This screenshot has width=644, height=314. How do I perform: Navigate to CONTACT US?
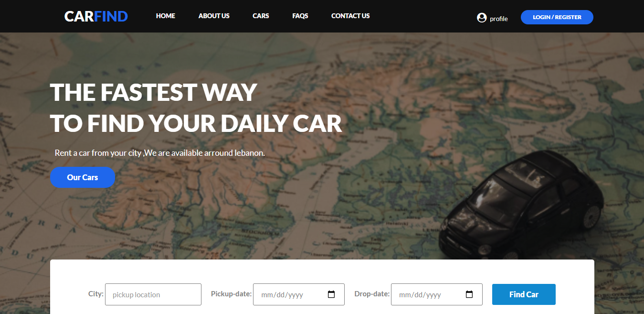pyautogui.click(x=350, y=16)
